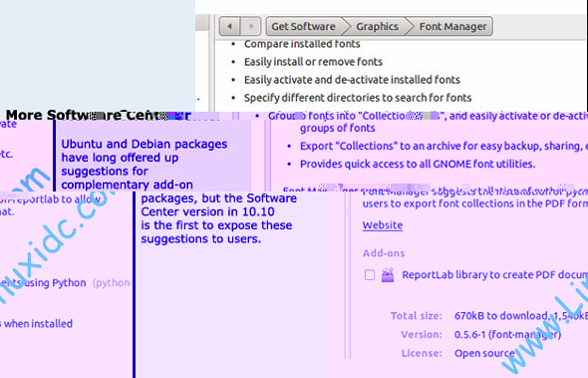Click "Specify different directories to search for fonts"
Image resolution: width=588 pixels, height=378 pixels.
(358, 98)
